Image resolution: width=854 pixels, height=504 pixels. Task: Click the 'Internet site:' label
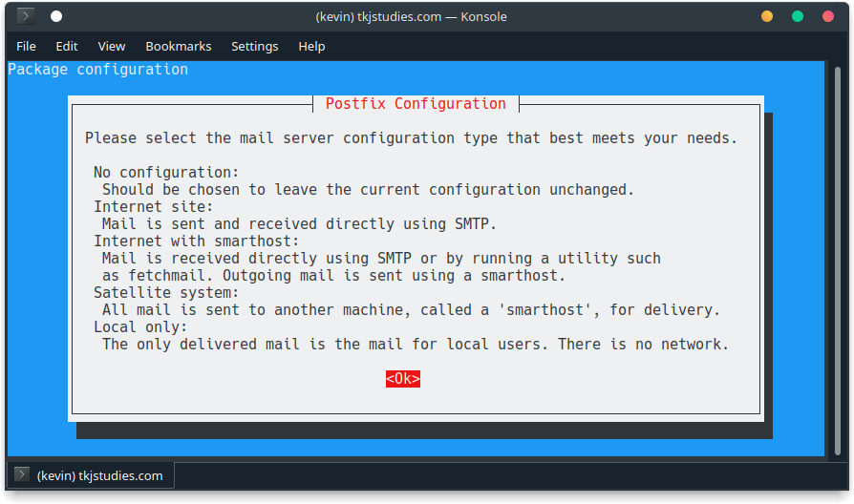153,207
